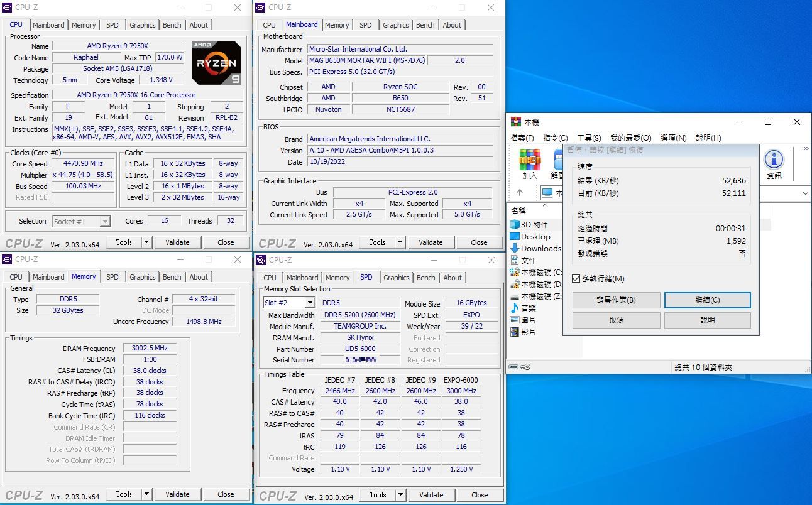Screen dimensions: 812x505
Task: Open Tools dropdown arrow in Mainboard window
Action: point(400,242)
